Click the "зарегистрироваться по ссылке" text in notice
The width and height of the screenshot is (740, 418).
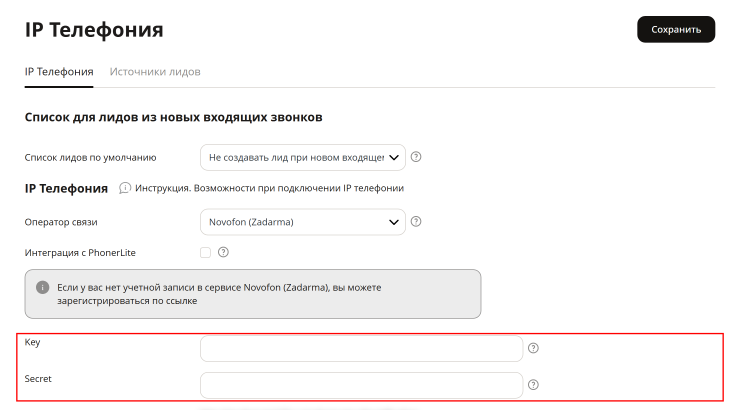click(127, 301)
